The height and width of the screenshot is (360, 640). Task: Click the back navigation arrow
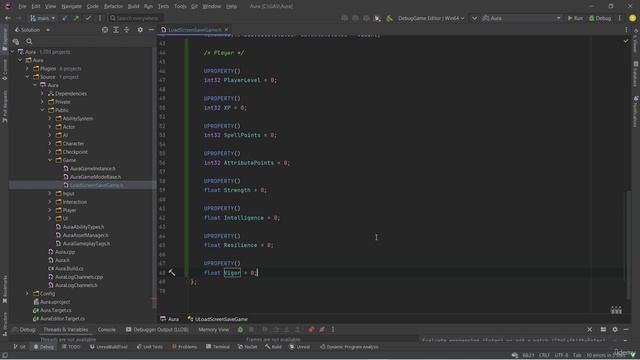[x=8, y=18]
